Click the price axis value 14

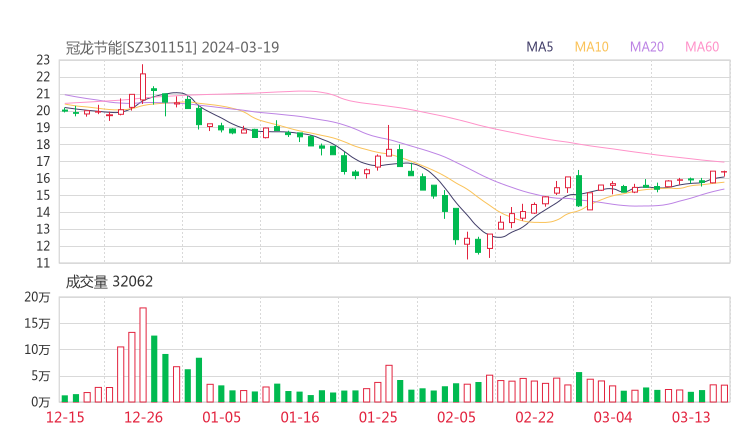pos(43,212)
